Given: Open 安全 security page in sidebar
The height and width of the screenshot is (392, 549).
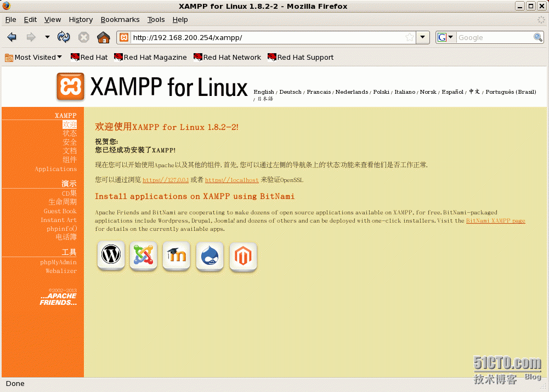Looking at the screenshot, I should (69, 142).
